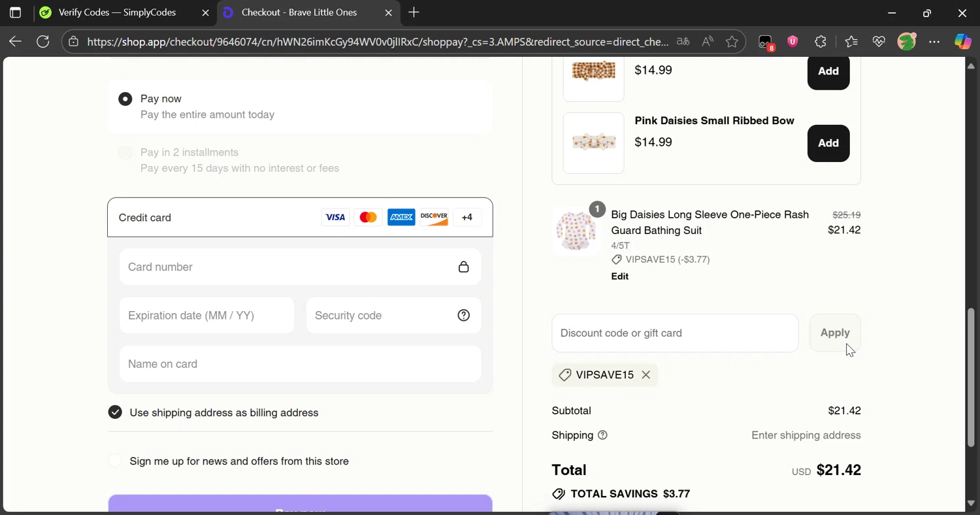Uncheck use shipping address as billing address
This screenshot has width=980, height=515.
click(115, 412)
